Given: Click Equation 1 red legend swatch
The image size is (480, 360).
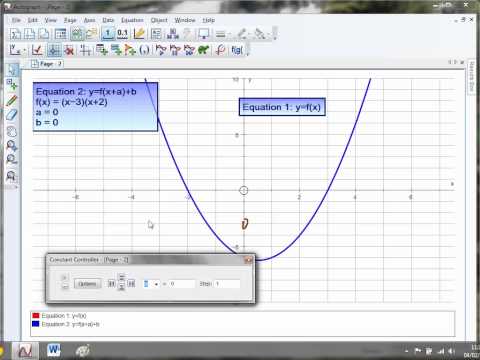Looking at the screenshot, I should [36, 315].
